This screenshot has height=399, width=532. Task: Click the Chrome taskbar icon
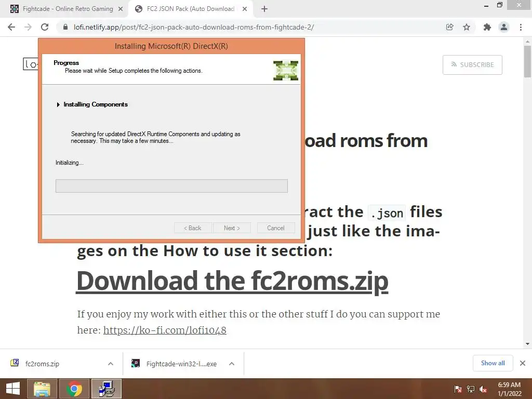(x=74, y=389)
